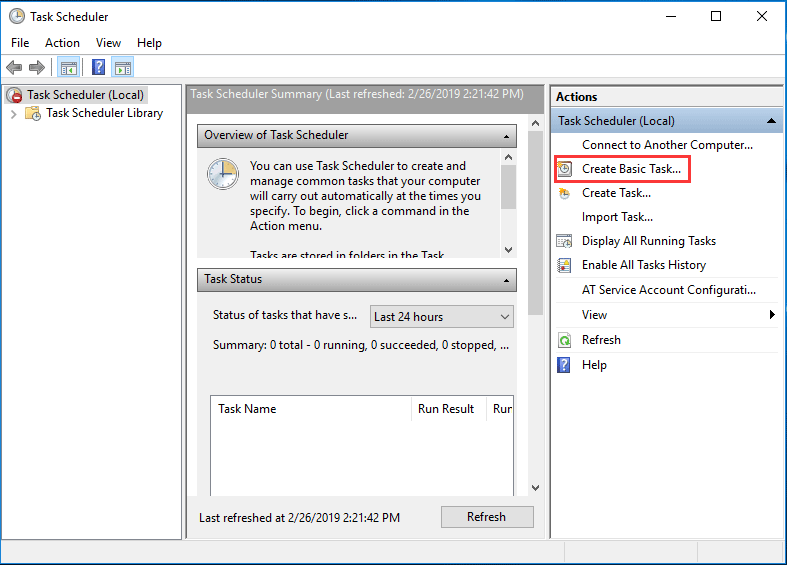Toggle the Show/Hide Console Tree toolbar icon
787x565 pixels.
[69, 67]
